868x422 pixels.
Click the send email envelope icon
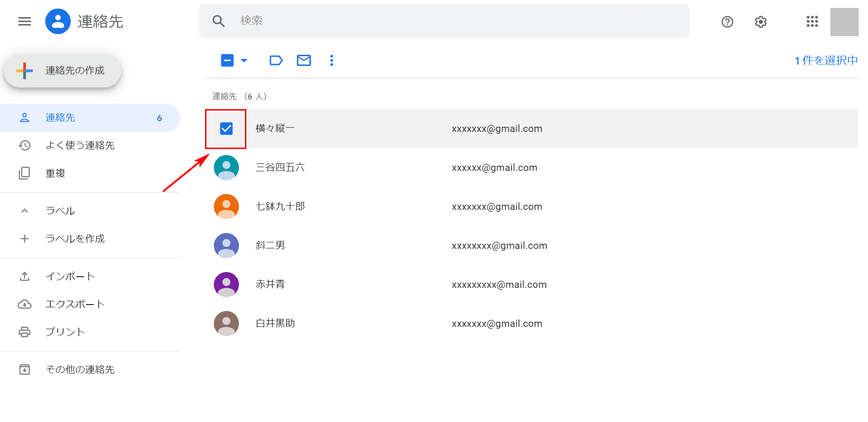(x=304, y=60)
